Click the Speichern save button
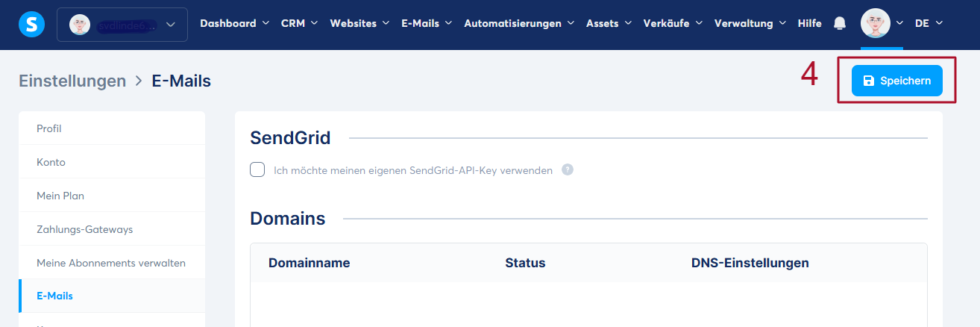The height and width of the screenshot is (327, 980). (896, 81)
